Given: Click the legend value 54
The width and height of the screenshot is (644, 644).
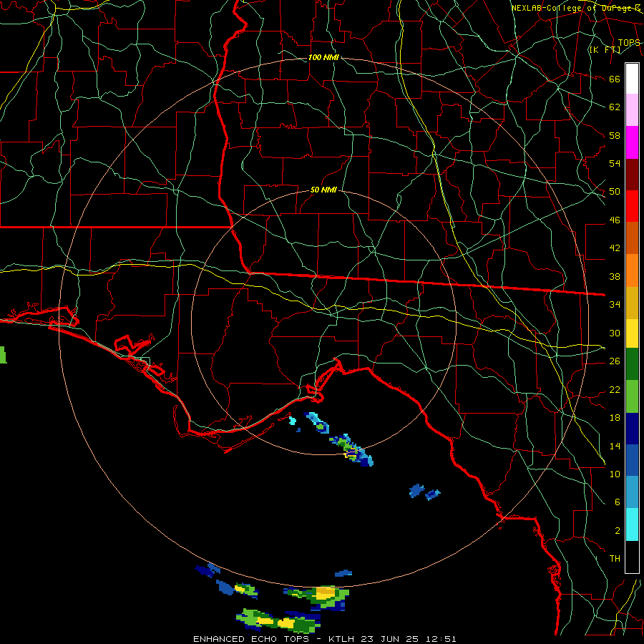Looking at the screenshot, I should 615,163.
